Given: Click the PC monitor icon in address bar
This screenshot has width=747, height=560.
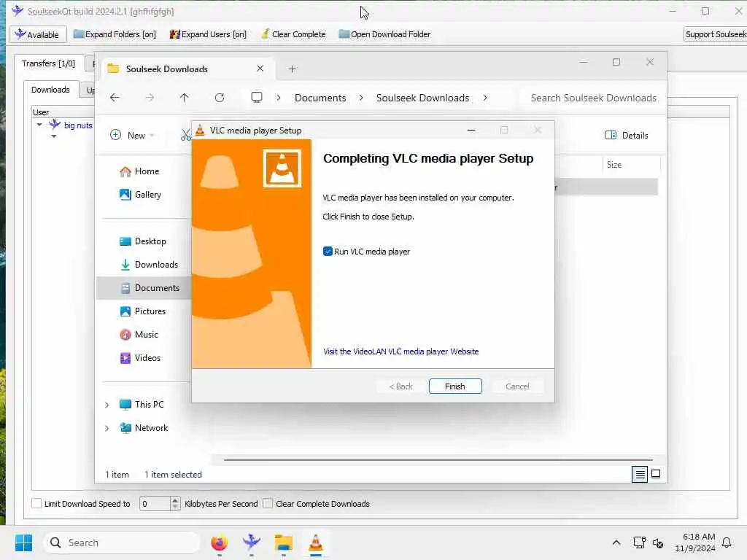Looking at the screenshot, I should pyautogui.click(x=257, y=98).
